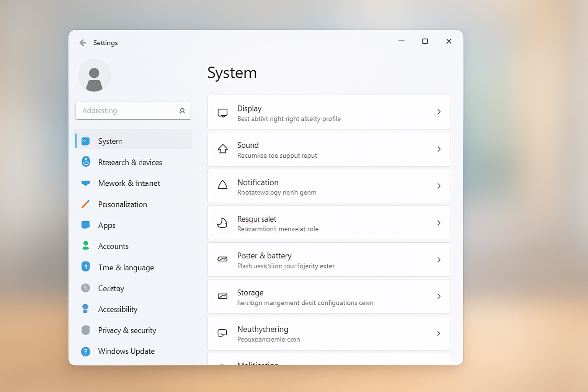Click the back arrow next to Settings

tap(83, 42)
